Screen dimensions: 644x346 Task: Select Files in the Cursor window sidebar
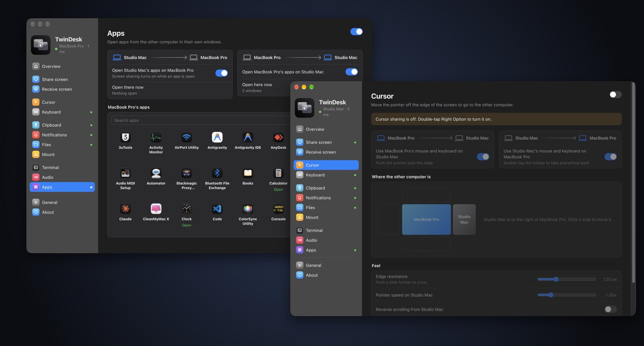[x=326, y=208]
